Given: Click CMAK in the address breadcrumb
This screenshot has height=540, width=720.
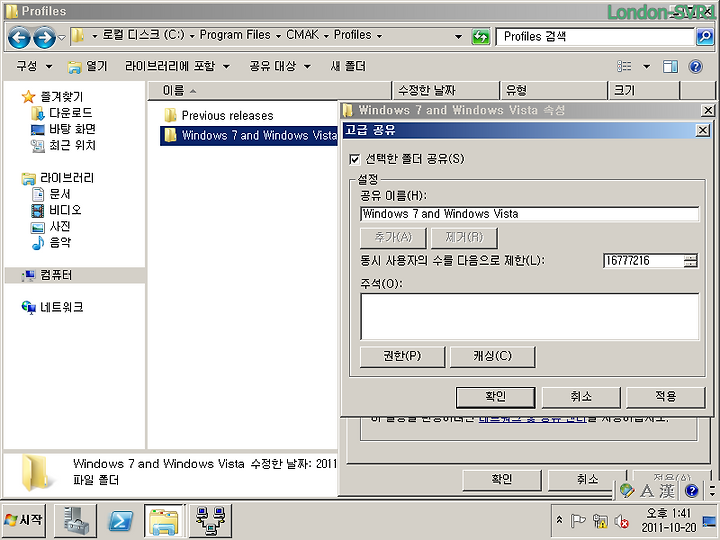Looking at the screenshot, I should point(302,35).
